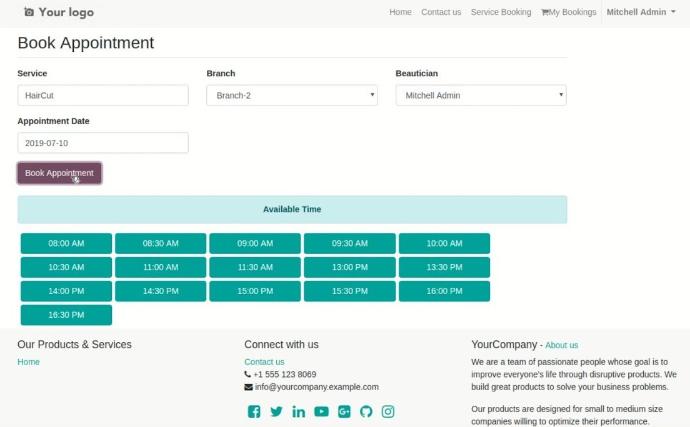Select the 10:30 AM time slot
Screen dimensions: 690x427
[66, 267]
